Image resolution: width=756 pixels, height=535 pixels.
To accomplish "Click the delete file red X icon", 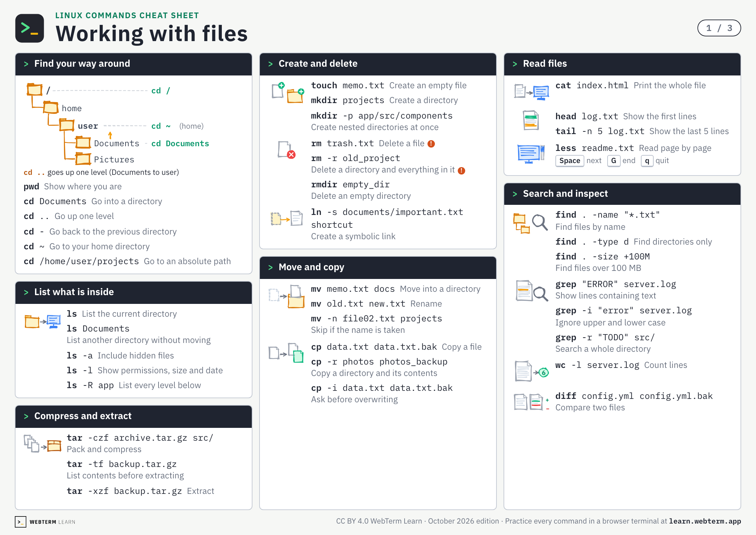I will click(x=286, y=150).
